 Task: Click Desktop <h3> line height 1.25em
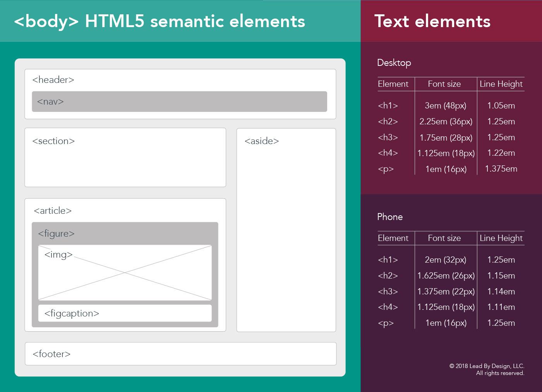tap(501, 138)
